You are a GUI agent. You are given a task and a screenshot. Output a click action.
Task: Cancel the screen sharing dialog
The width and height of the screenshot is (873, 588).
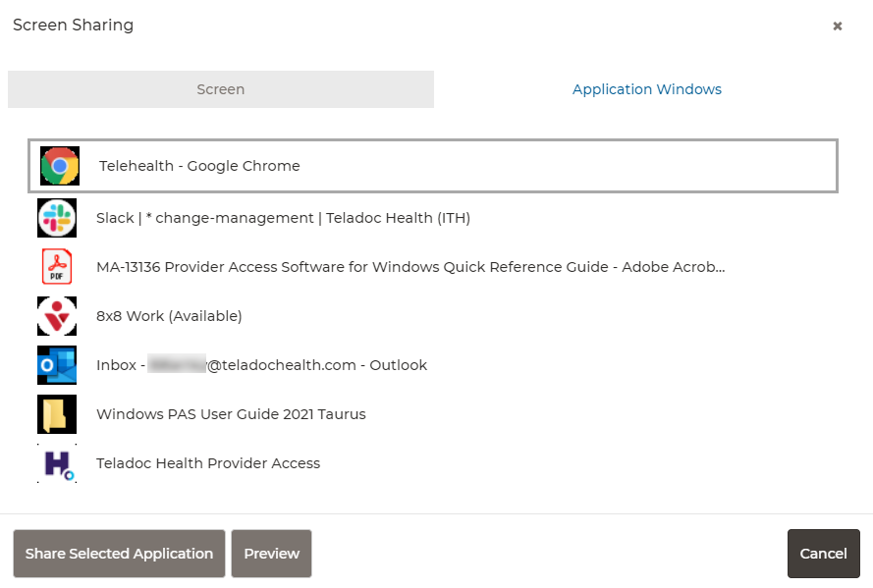pyautogui.click(x=823, y=554)
